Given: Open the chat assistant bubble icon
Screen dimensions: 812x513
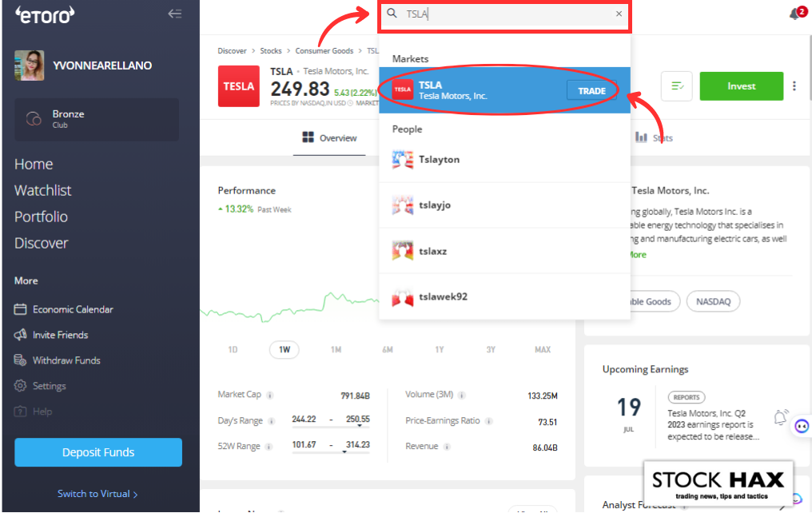Looking at the screenshot, I should (802, 427).
